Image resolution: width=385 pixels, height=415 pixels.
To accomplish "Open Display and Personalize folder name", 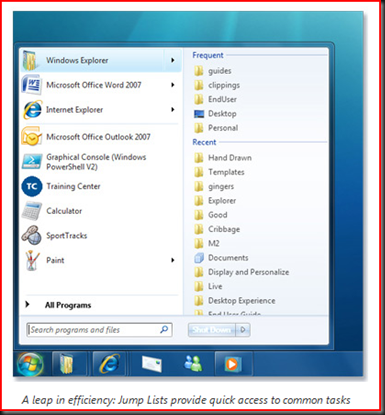I will click(249, 272).
